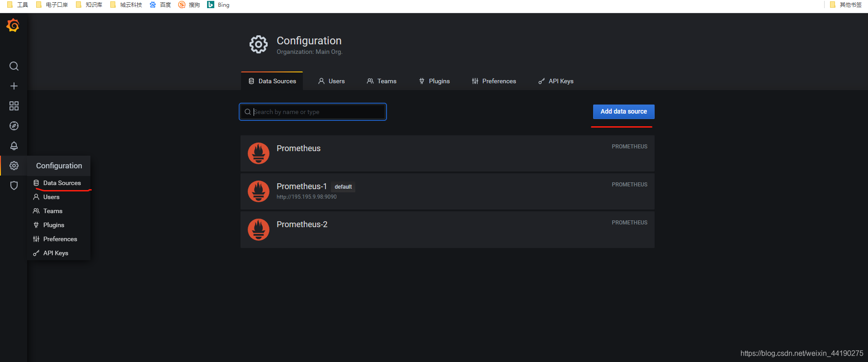This screenshot has height=362, width=868.
Task: Open the Alerting bell icon
Action: tap(14, 146)
